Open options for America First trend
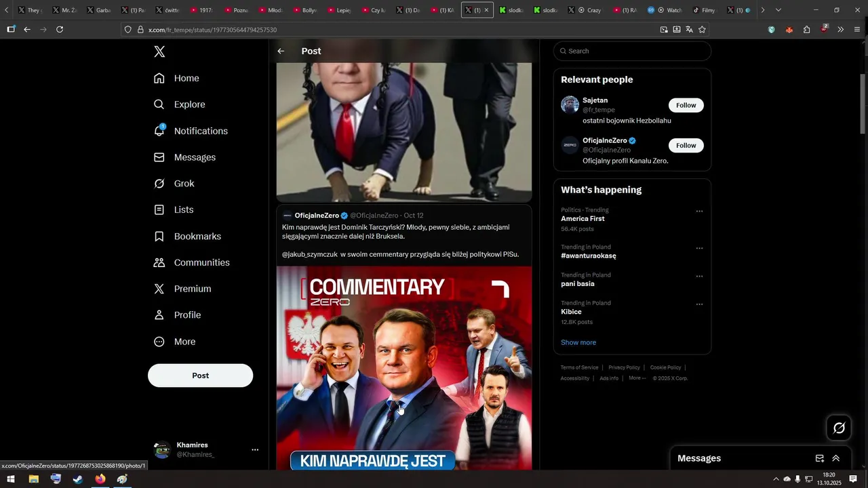 click(x=699, y=211)
